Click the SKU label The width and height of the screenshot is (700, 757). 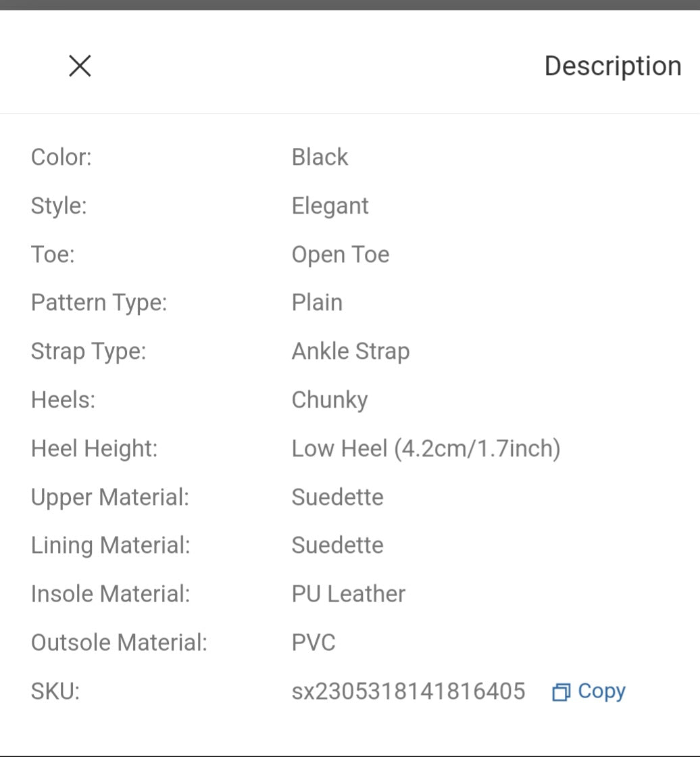point(55,691)
